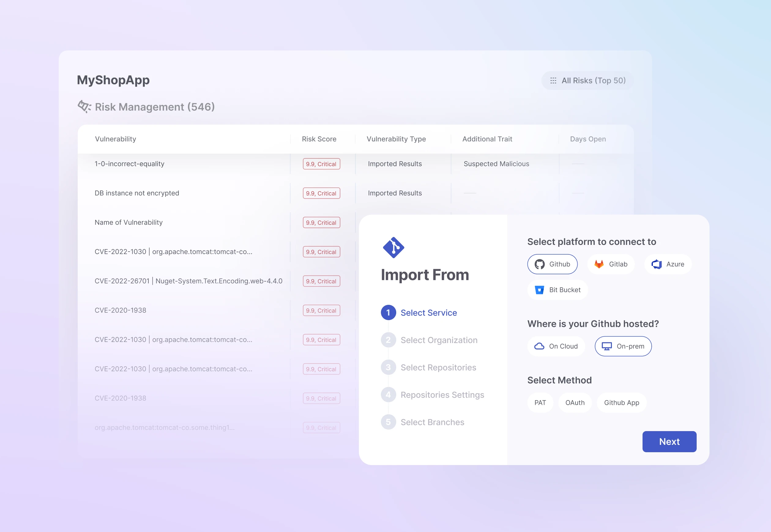Select the DB instance not encrypted row

coord(137,193)
